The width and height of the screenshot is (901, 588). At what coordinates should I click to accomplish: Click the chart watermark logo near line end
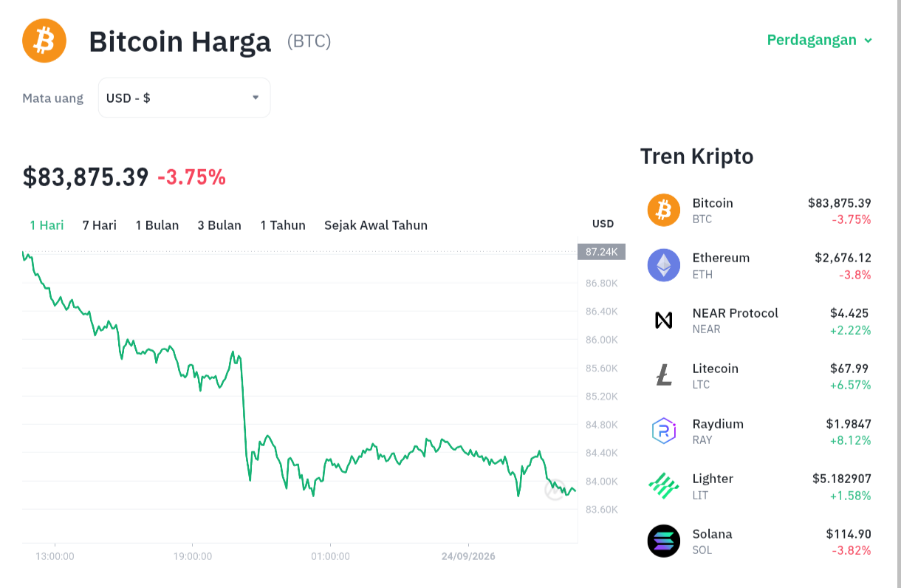click(x=555, y=489)
